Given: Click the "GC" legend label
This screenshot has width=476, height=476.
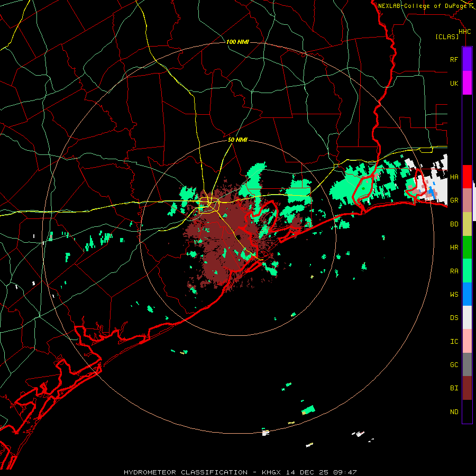Looking at the screenshot, I should tap(454, 365).
